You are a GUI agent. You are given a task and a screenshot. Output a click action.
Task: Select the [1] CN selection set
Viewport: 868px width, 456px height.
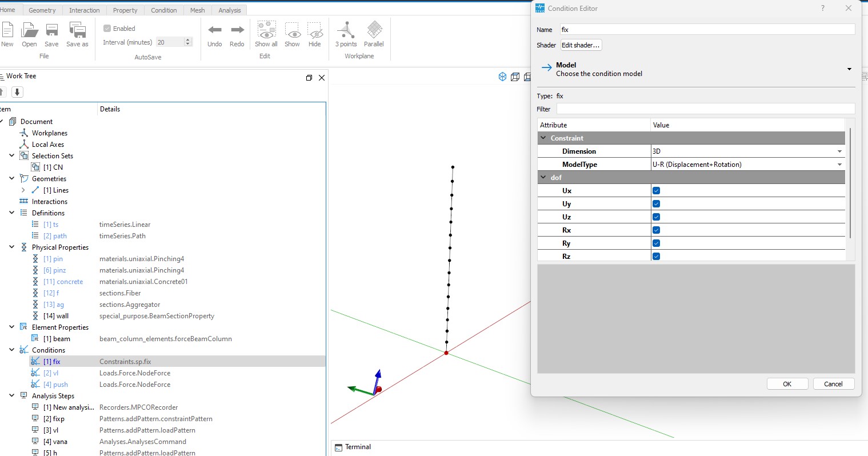click(x=53, y=167)
